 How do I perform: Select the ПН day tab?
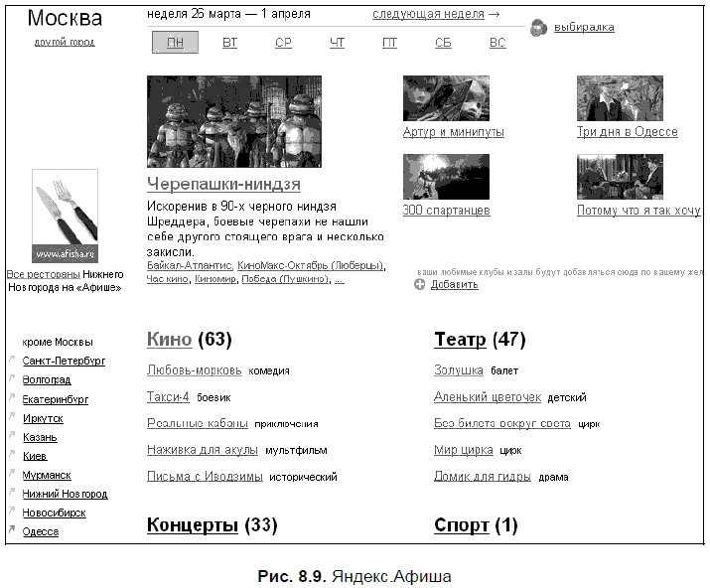point(175,43)
